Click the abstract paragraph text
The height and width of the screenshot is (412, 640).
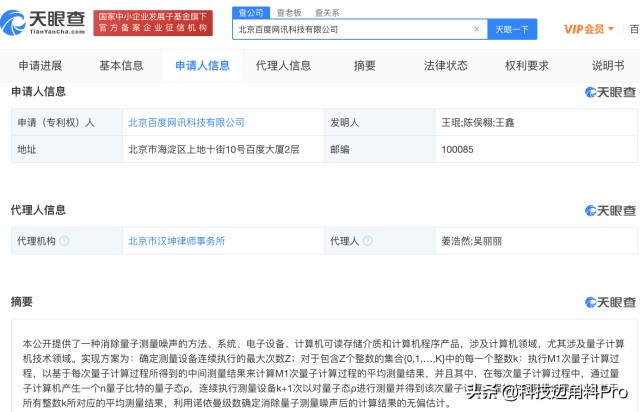click(x=323, y=373)
